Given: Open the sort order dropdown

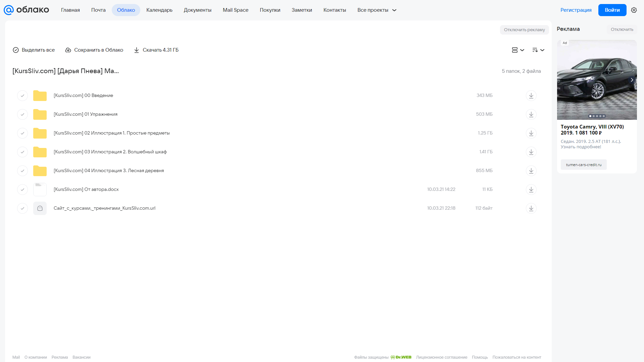Looking at the screenshot, I should (x=538, y=50).
